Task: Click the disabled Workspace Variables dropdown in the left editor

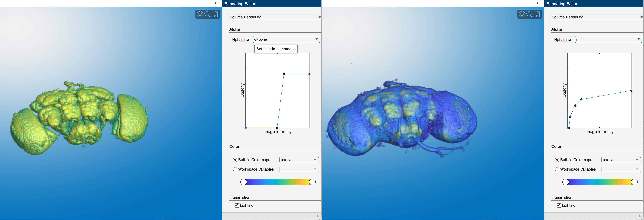Action: point(299,169)
